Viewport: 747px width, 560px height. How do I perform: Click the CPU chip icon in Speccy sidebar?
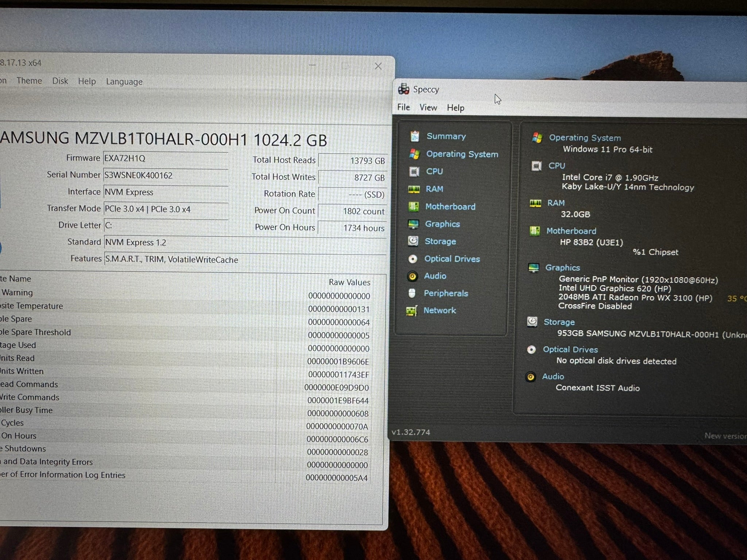[414, 171]
